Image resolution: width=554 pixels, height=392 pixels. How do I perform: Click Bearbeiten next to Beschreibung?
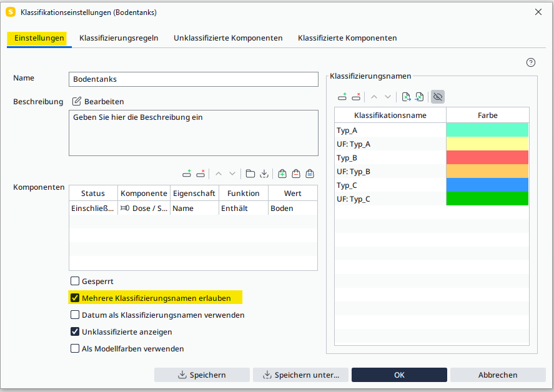click(98, 101)
